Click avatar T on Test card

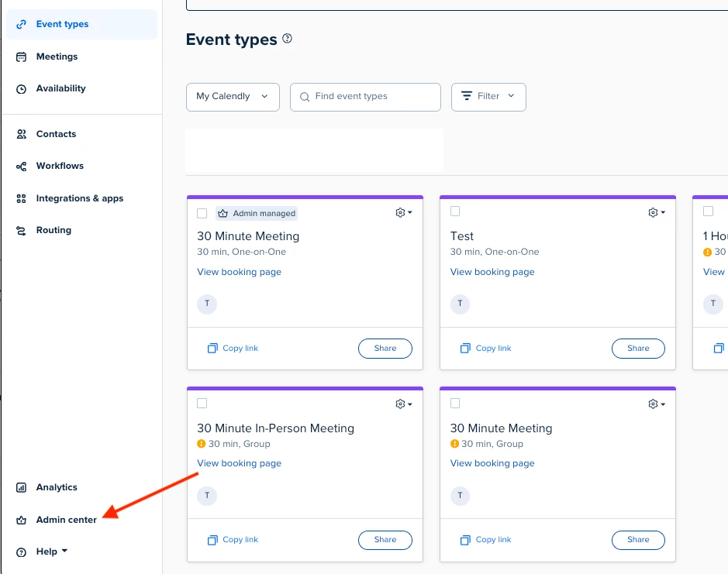460,304
